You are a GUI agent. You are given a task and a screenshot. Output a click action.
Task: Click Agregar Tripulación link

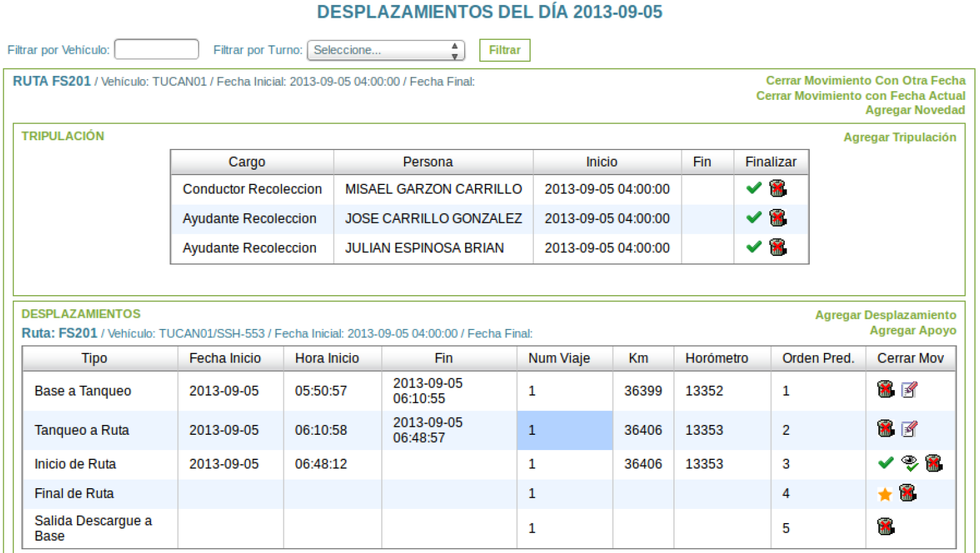(900, 137)
